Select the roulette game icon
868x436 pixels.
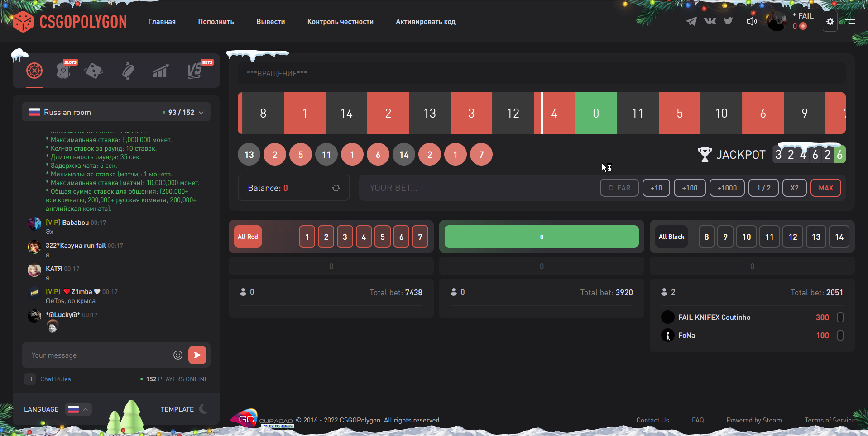pos(34,71)
